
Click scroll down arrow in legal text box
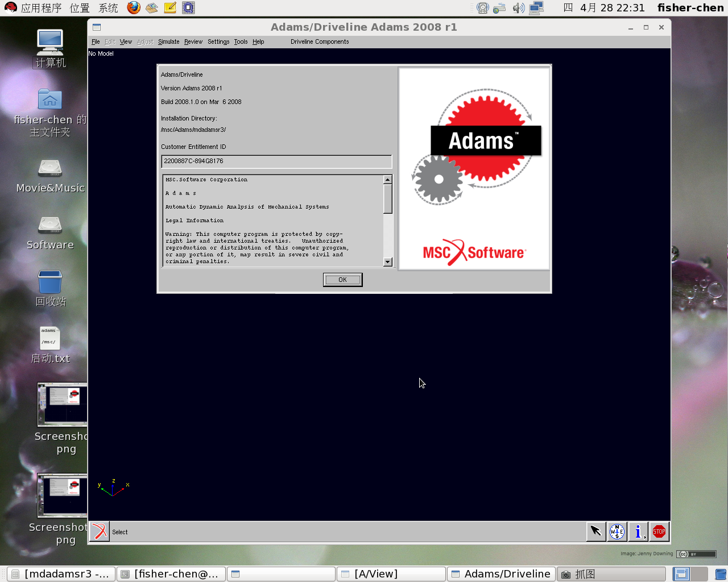point(388,262)
